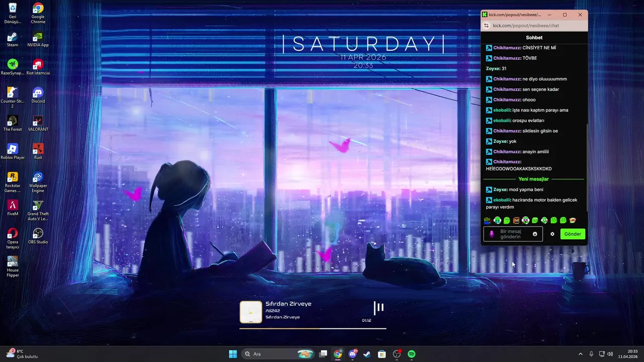
Task: Focus the 'Bir mesaj gönderin' chat input
Action: pos(513,234)
